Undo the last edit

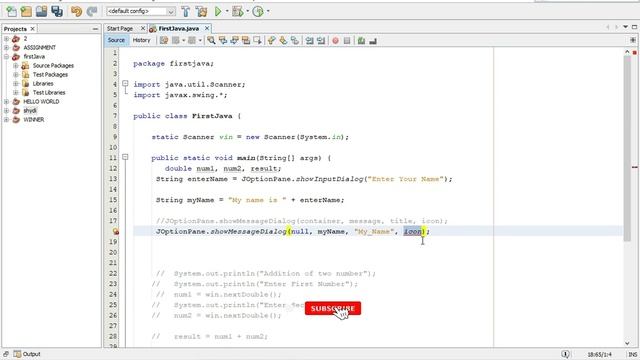click(x=76, y=11)
